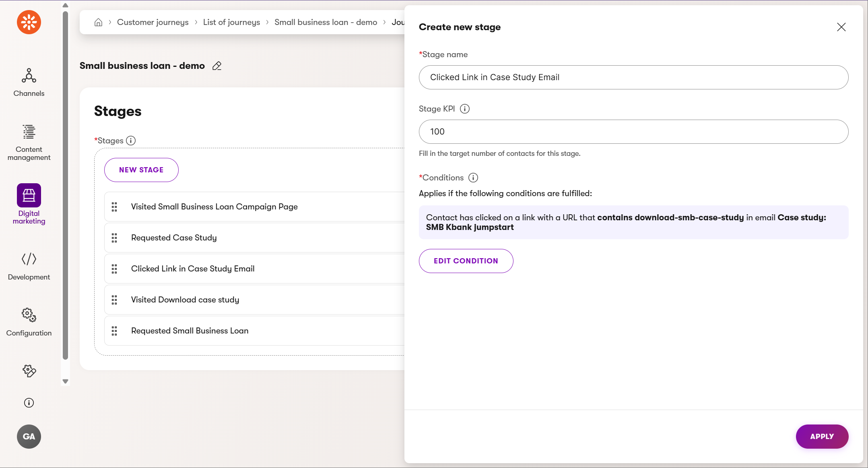Click sidebar scroll down arrow
Image resolution: width=868 pixels, height=468 pixels.
click(x=65, y=381)
